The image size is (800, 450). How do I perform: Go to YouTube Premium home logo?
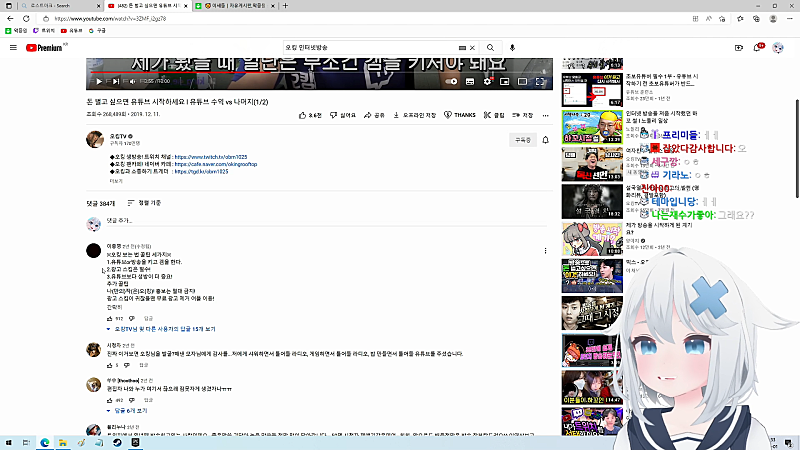click(44, 47)
